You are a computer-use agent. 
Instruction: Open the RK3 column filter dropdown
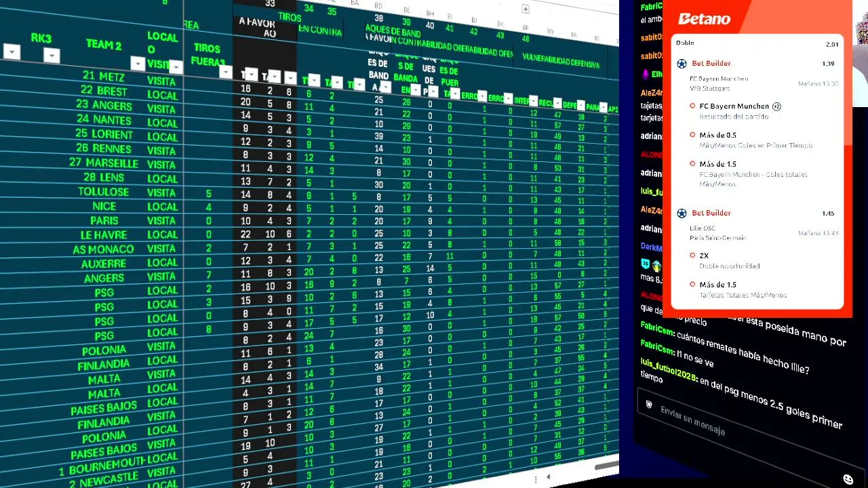tap(52, 56)
